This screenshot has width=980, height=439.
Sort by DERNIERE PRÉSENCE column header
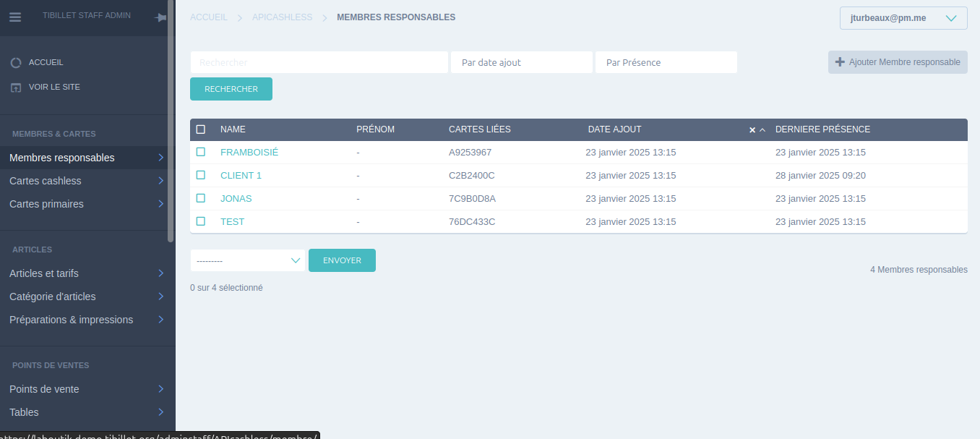pos(822,129)
